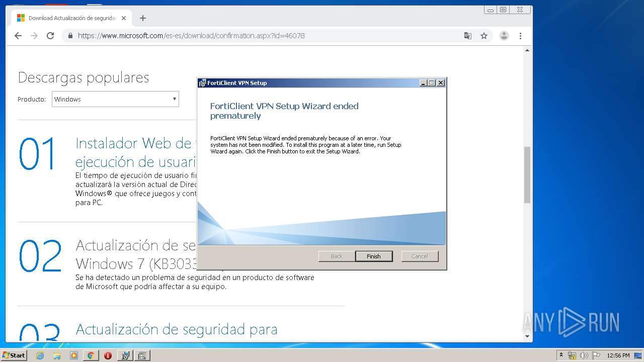Image resolution: width=644 pixels, height=362 pixels.
Task: Click Finish in the FortiClient setup wizard
Action: click(x=374, y=256)
